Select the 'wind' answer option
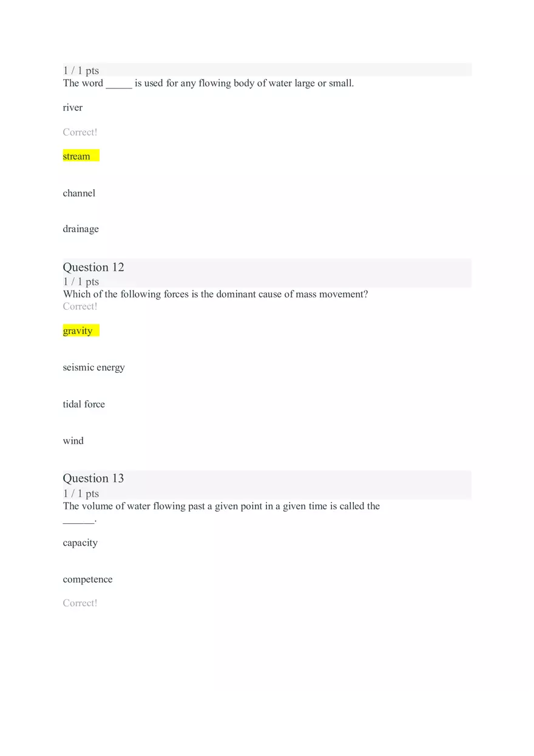 point(73,441)
